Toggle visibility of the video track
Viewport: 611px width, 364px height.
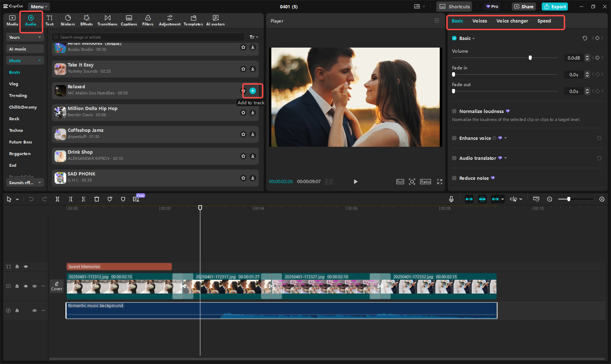pyautogui.click(x=26, y=286)
